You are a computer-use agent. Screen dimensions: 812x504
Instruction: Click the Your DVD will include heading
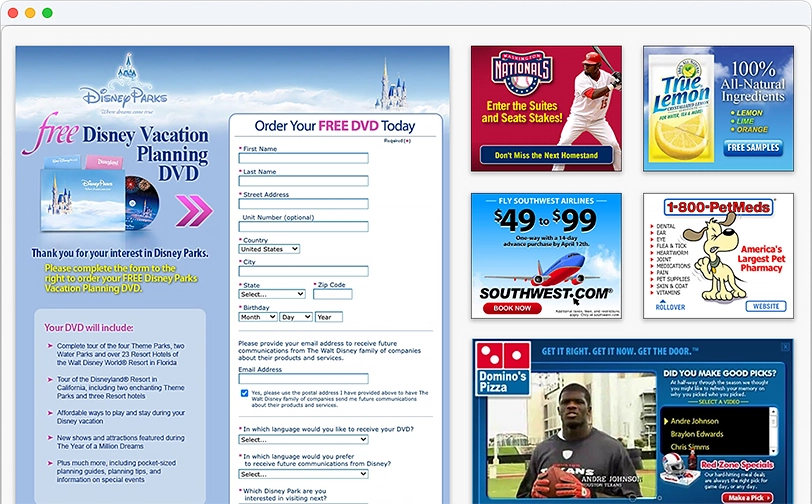point(89,327)
